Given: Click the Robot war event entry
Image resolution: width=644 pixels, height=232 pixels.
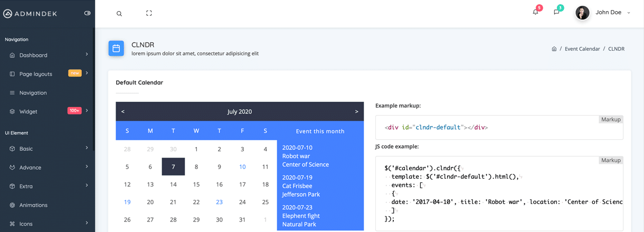Looking at the screenshot, I should [306, 156].
